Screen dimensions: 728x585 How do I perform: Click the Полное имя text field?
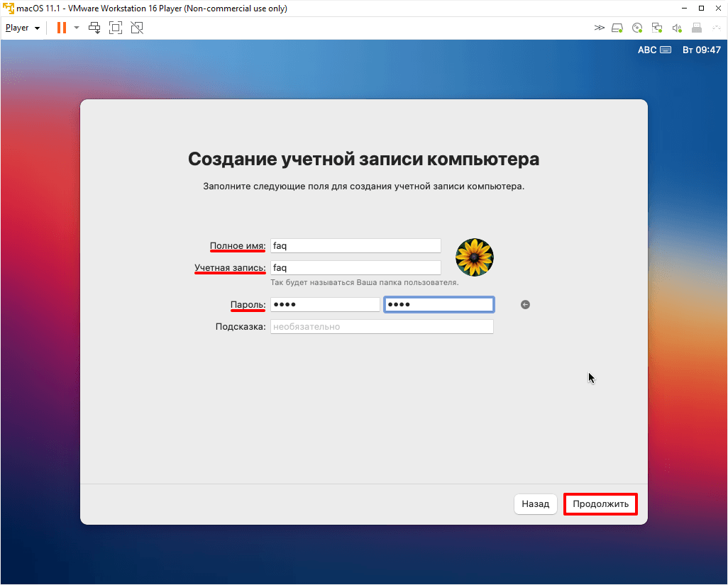coord(355,246)
